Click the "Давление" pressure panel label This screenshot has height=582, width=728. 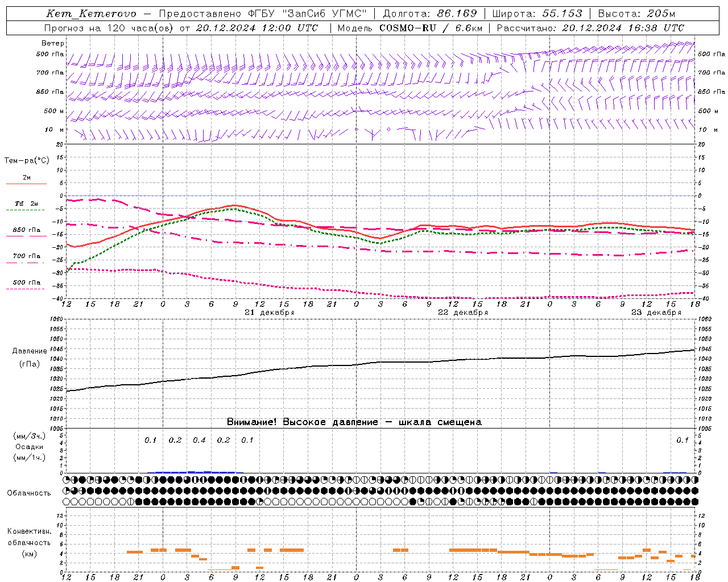click(x=30, y=351)
